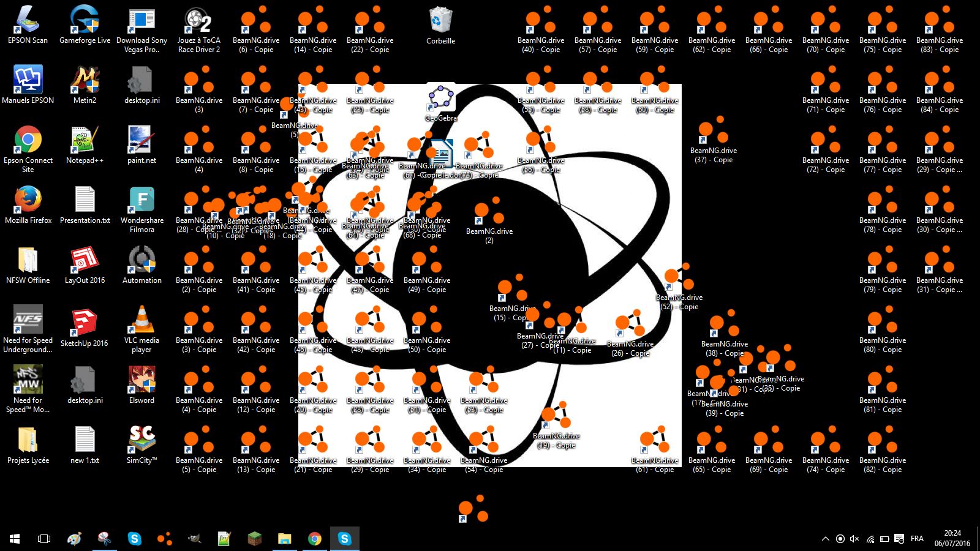
Task: Switch to the active Skype taskbar window
Action: tap(345, 539)
